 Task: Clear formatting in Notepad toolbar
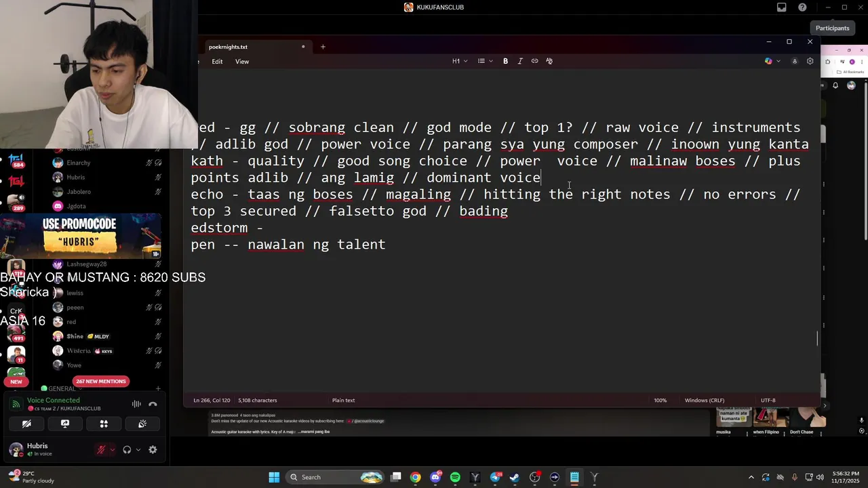click(x=549, y=61)
